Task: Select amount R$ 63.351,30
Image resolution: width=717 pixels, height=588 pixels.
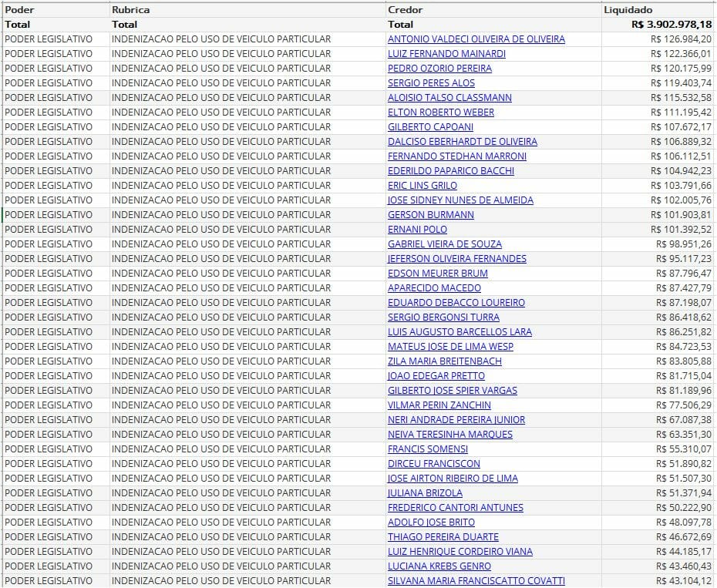Action: (684, 435)
